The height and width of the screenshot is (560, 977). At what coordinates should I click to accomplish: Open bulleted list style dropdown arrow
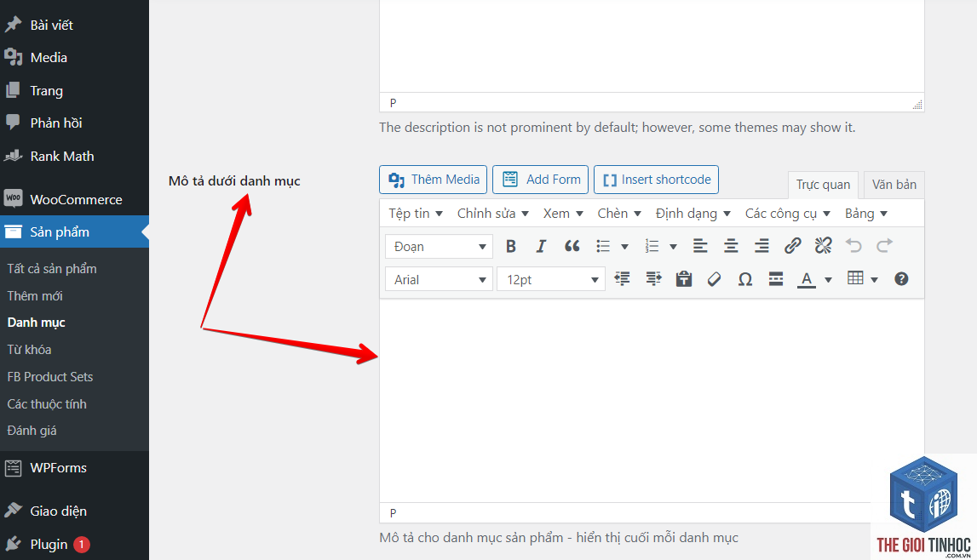pos(624,247)
